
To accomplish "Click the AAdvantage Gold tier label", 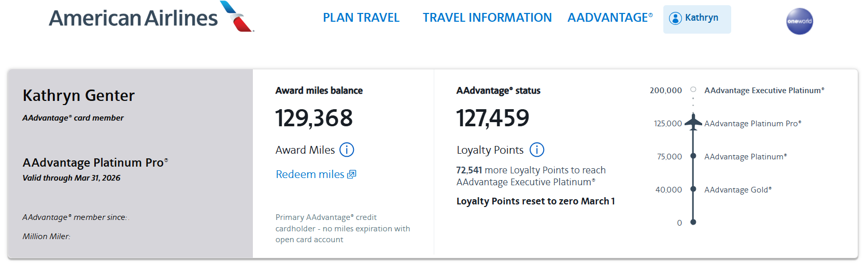I will coord(737,190).
